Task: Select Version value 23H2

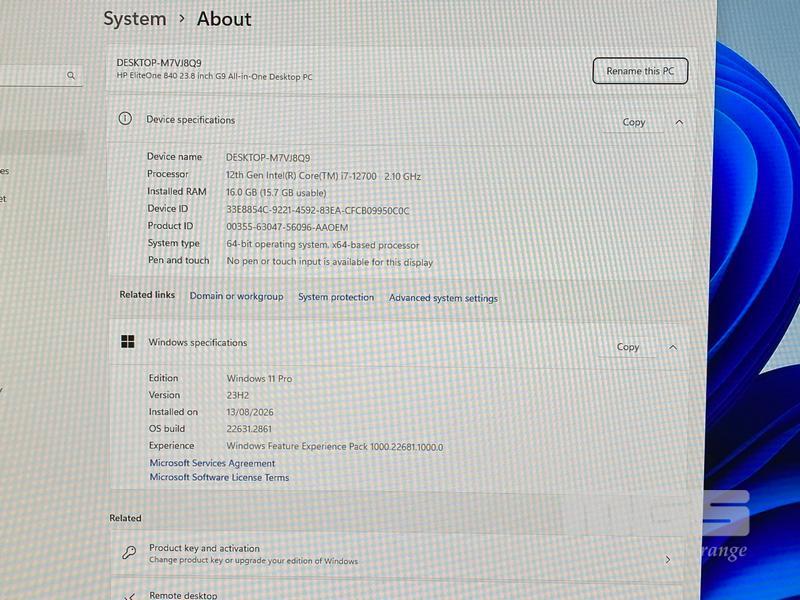Action: coord(238,395)
